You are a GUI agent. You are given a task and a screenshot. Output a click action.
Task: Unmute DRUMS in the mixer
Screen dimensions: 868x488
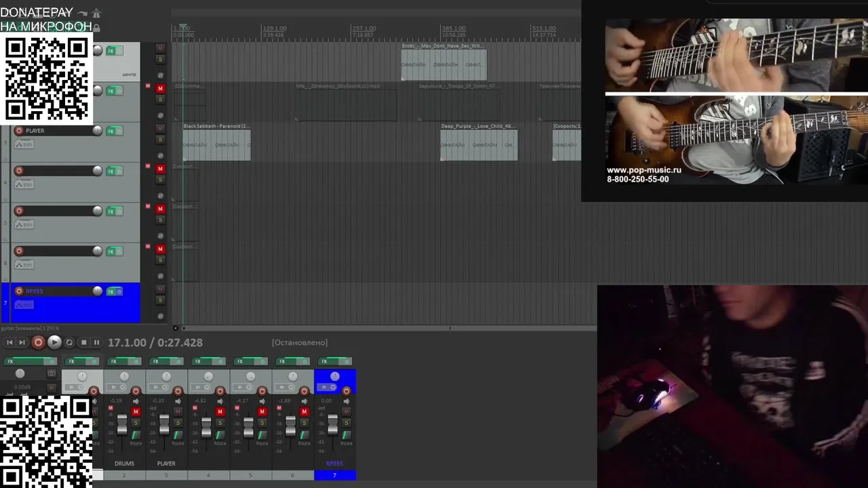(x=136, y=412)
